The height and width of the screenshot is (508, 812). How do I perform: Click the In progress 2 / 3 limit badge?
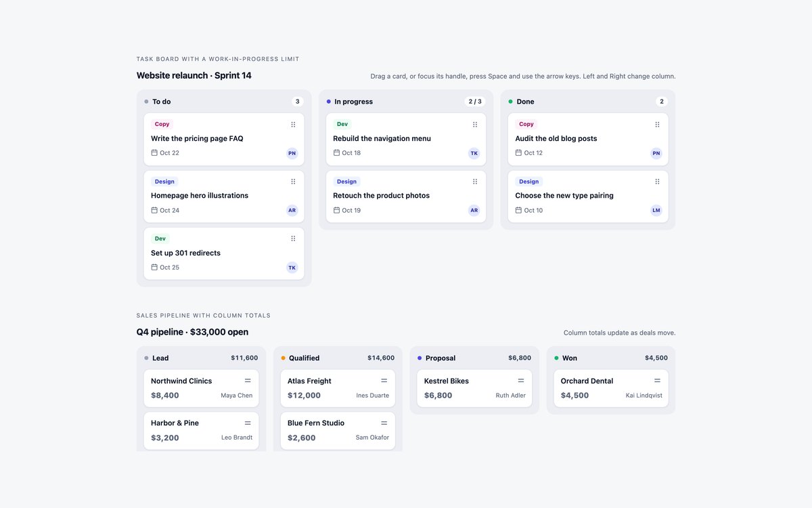475,102
